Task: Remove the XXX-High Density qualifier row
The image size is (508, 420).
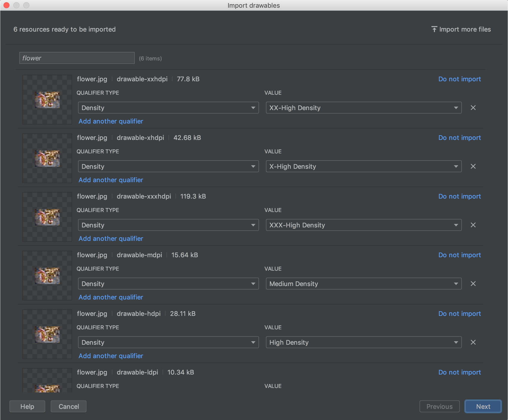Action: pos(473,225)
